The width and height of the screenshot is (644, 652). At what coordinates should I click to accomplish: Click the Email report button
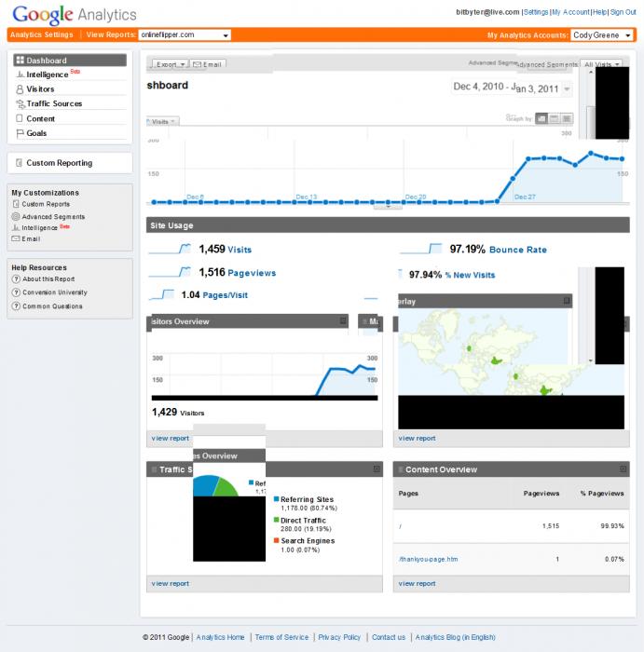click(208, 64)
